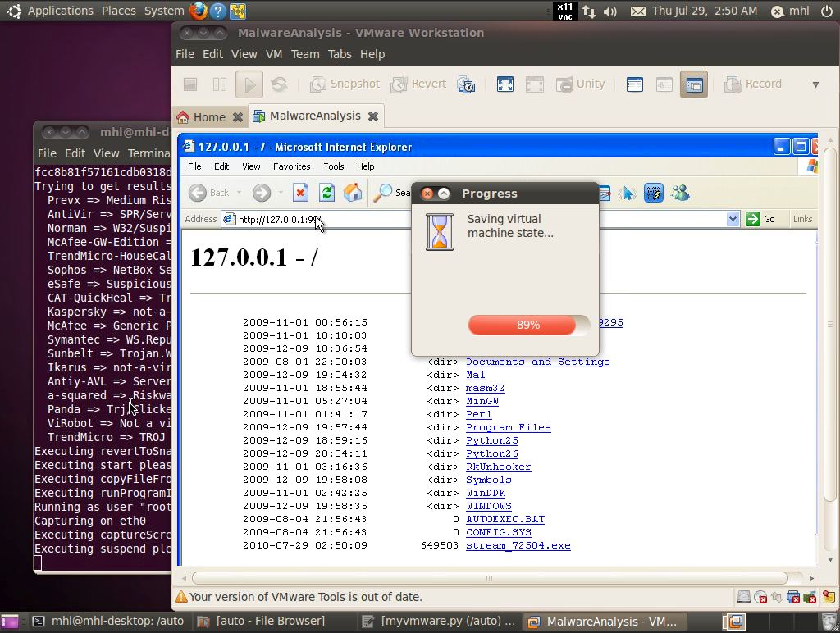Screen dimensions: 840x633
Task: Click the Manage Snapshots clock icon
Action: [x=466, y=84]
